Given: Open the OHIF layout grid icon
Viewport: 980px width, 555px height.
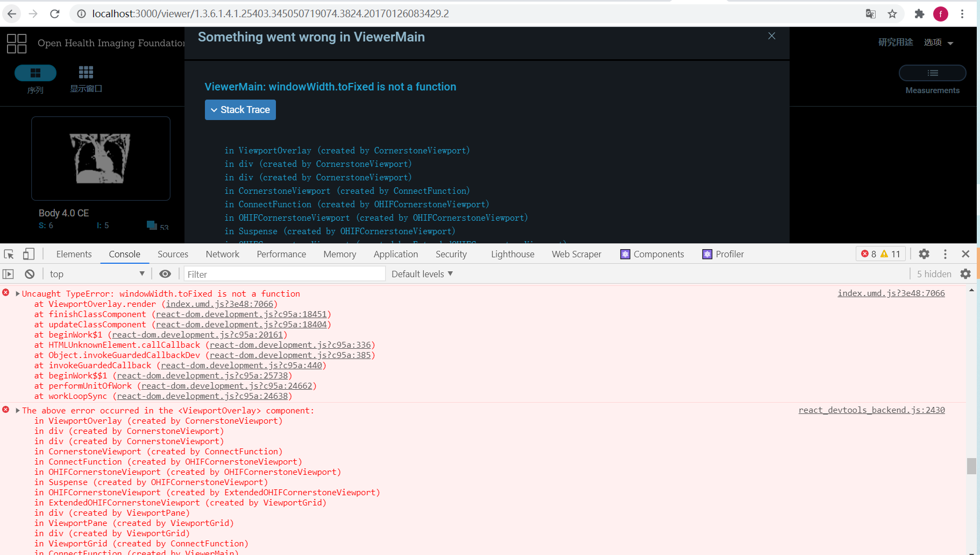Looking at the screenshot, I should point(16,43).
